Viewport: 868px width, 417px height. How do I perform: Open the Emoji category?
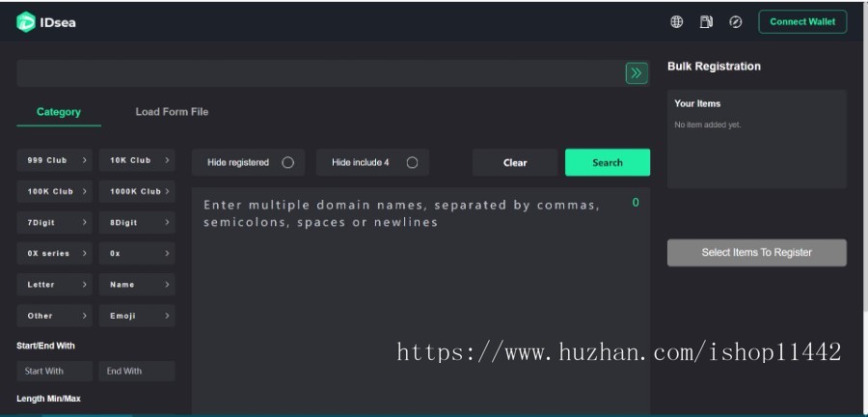pyautogui.click(x=137, y=315)
